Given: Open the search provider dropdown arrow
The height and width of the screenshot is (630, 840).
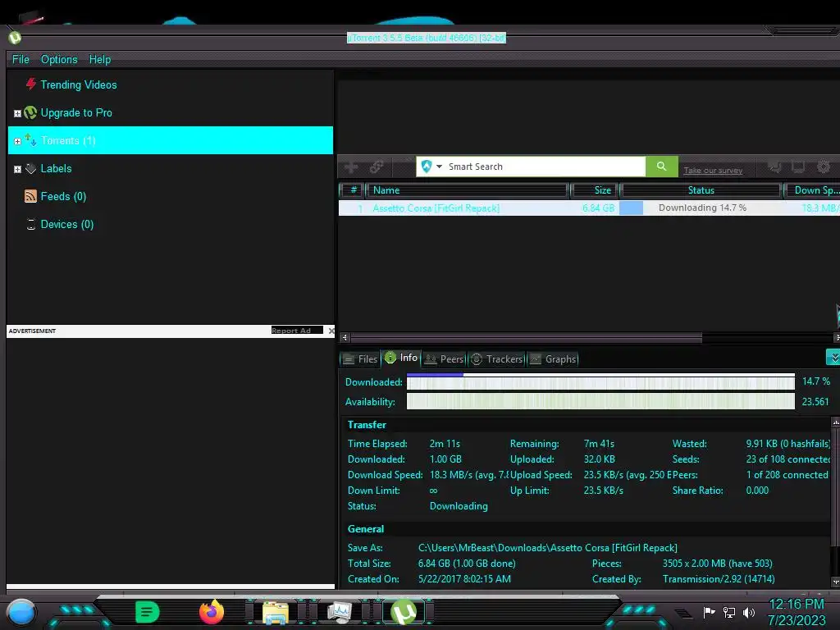Looking at the screenshot, I should click(440, 167).
